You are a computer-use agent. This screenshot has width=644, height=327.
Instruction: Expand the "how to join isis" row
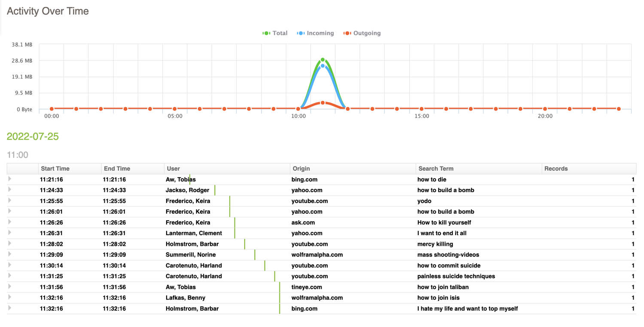click(x=9, y=297)
